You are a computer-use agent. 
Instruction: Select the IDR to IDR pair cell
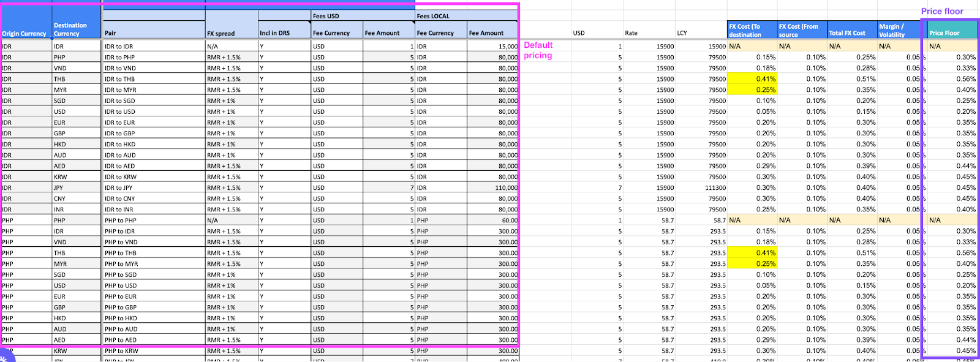(154, 46)
